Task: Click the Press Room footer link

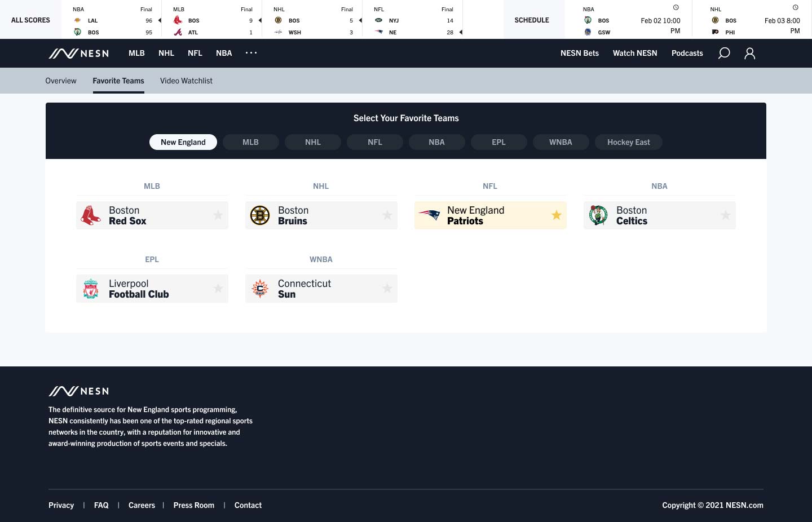Action: (x=193, y=505)
